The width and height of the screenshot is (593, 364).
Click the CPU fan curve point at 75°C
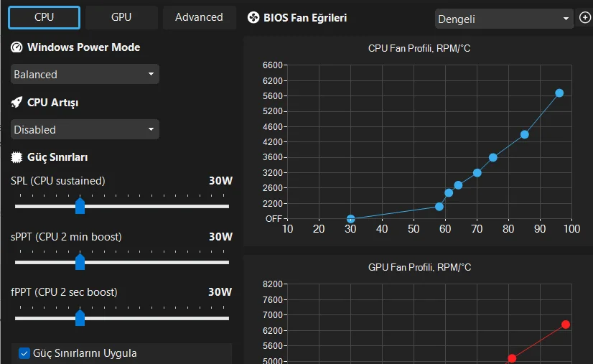(x=493, y=157)
